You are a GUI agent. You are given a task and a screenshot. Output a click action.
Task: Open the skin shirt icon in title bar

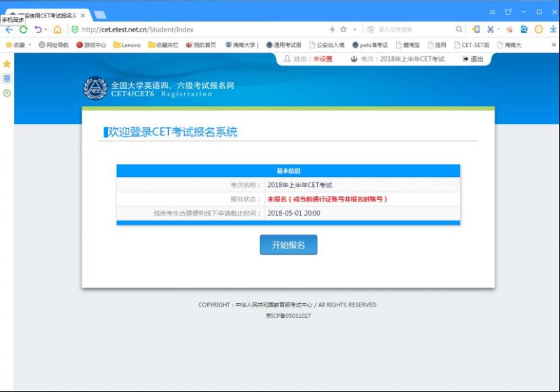coord(508,12)
